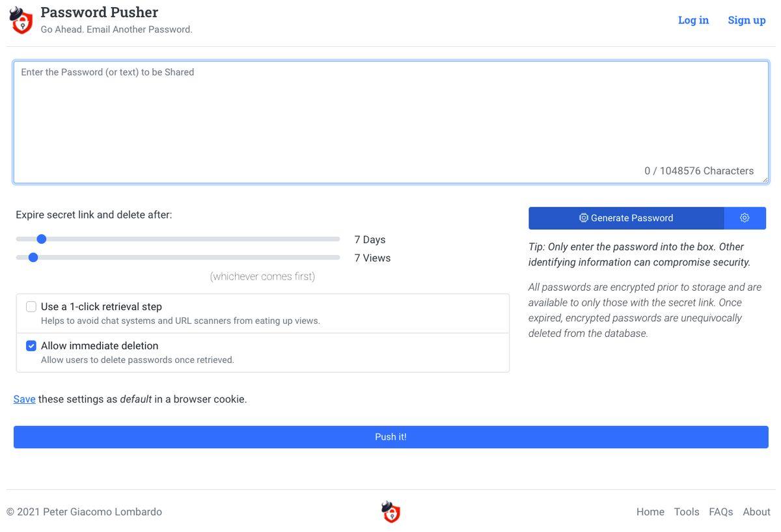Open password generator settings gear
Image resolution: width=781 pixels, height=532 pixels.
(x=745, y=218)
